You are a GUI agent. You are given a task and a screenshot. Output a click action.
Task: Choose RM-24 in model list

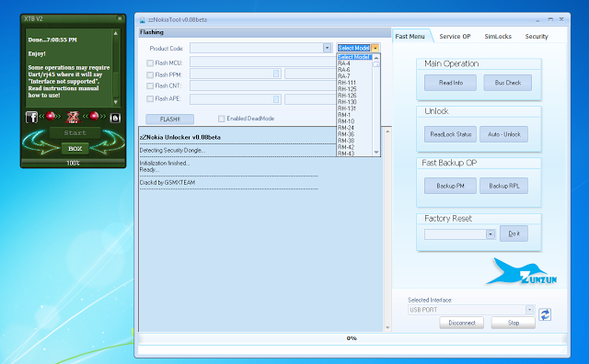(354, 128)
